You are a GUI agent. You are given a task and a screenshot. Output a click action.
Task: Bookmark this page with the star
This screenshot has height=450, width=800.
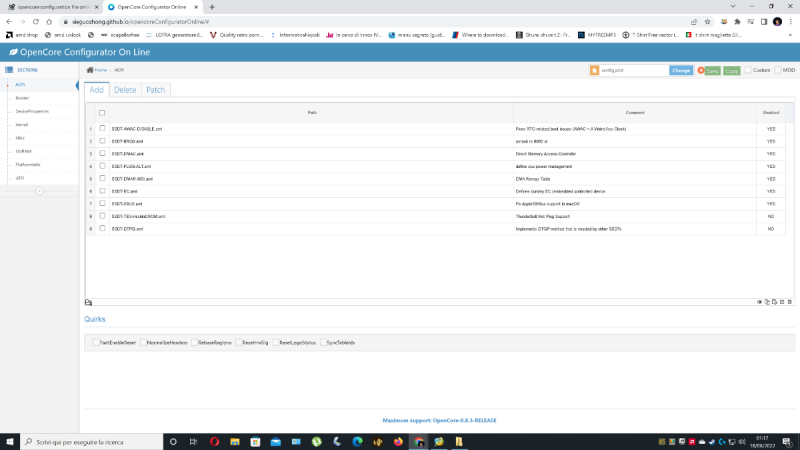click(707, 22)
